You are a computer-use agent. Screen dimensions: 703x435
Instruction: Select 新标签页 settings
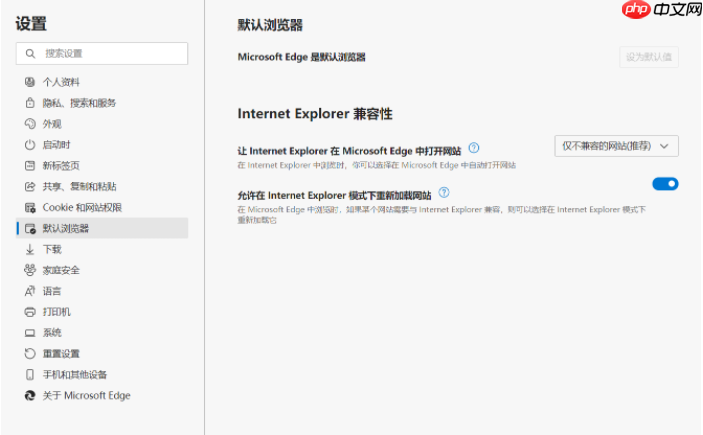pyautogui.click(x=102, y=165)
